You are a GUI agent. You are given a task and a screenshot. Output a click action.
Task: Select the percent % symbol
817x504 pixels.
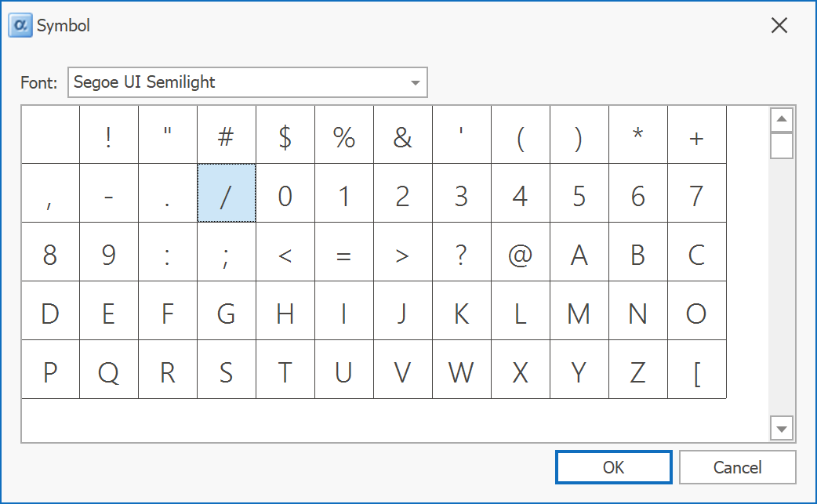click(344, 135)
